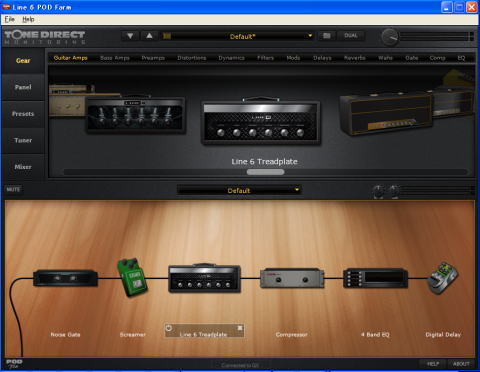Click the gear carousel scrollbar handle

pyautogui.click(x=265, y=172)
